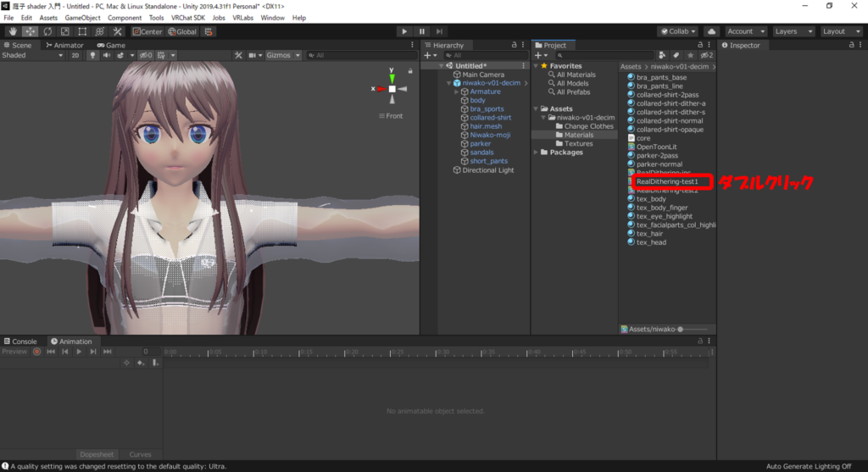Click the Animation Preview button
Viewport: 868px width, 472px height.
(x=14, y=352)
